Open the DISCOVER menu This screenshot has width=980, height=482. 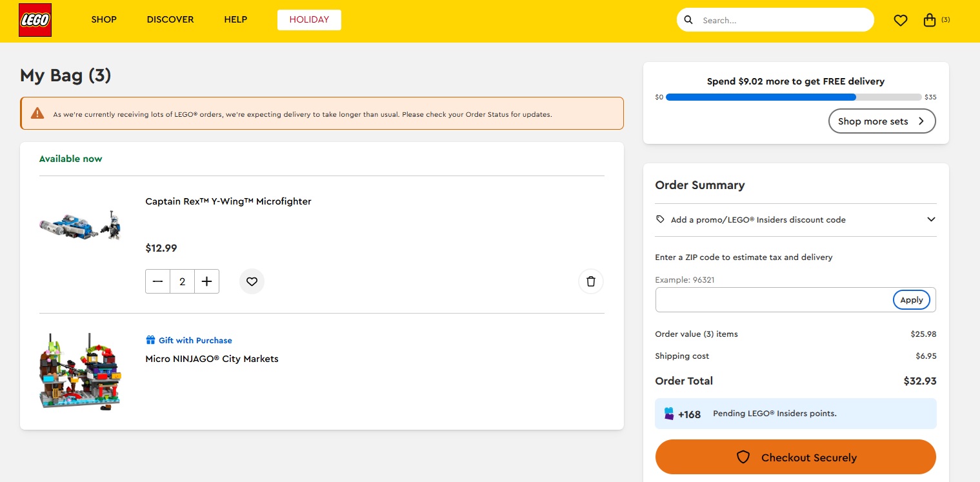coord(170,19)
